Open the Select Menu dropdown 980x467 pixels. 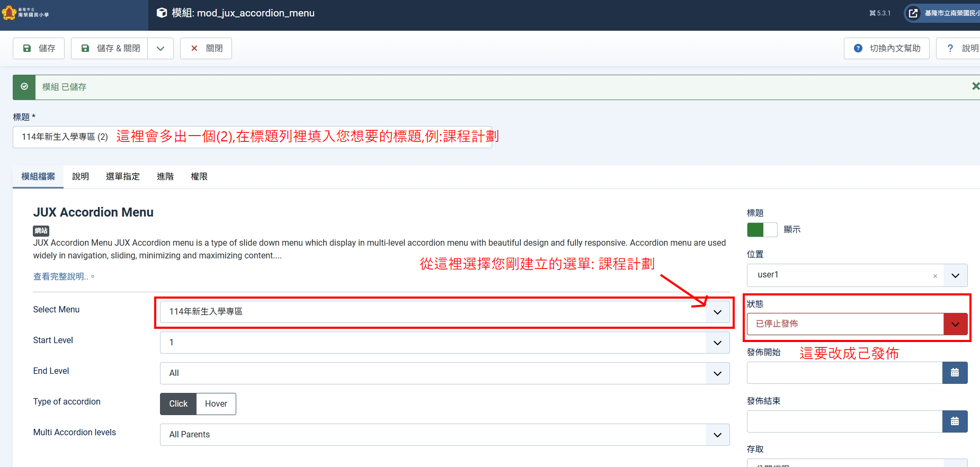tap(444, 312)
